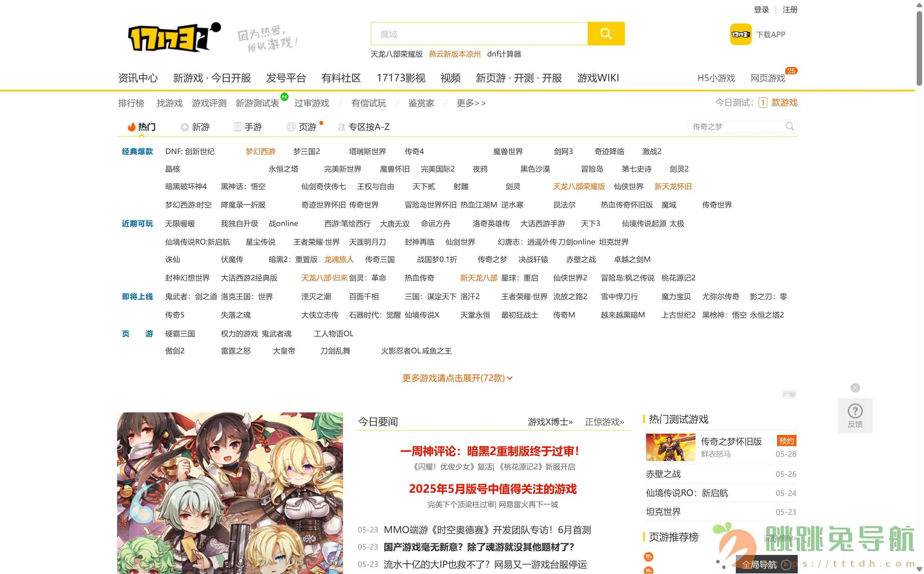Click the 17173 APP download icon
Viewport: 924px width, 574px height.
[x=740, y=35]
